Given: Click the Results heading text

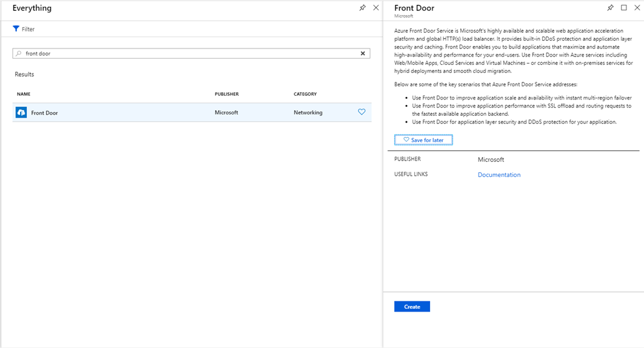Looking at the screenshot, I should point(25,74).
